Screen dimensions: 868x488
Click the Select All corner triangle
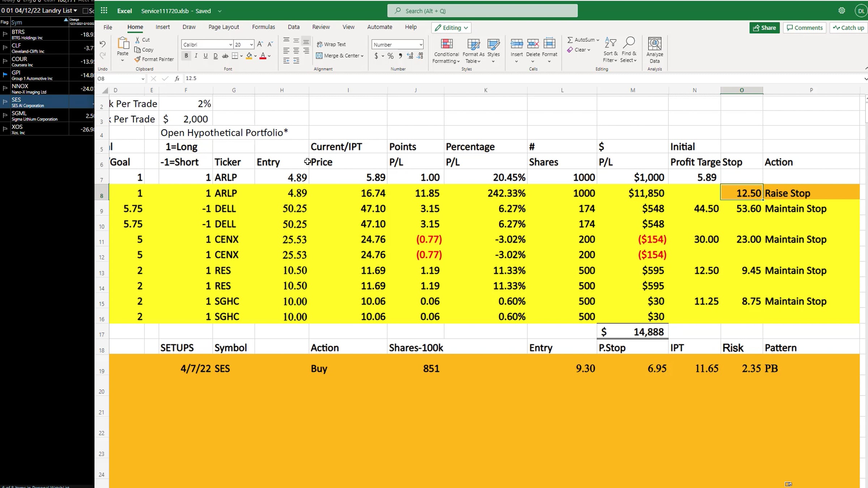(x=105, y=90)
